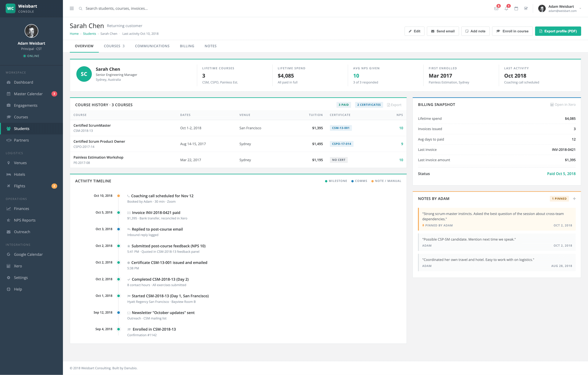Click Replied to post-course email marker
The height and width of the screenshot is (375, 588).
click(118, 229)
